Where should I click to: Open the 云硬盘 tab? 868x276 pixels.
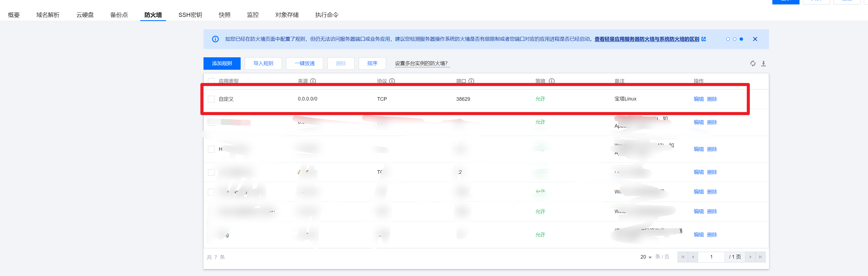pos(85,15)
